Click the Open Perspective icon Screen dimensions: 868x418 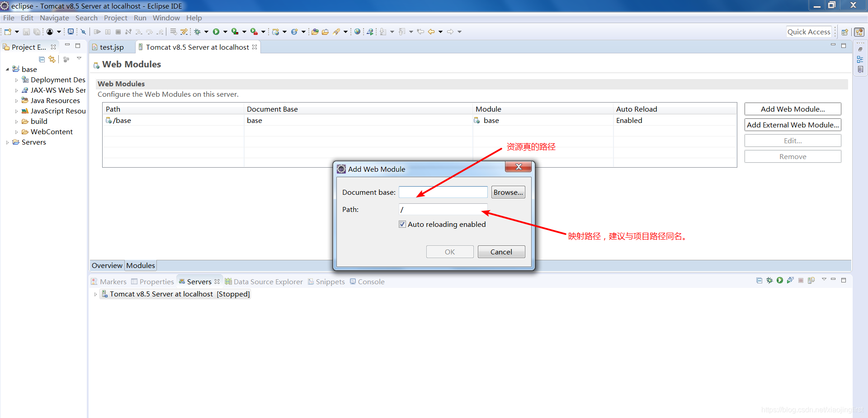(x=844, y=32)
